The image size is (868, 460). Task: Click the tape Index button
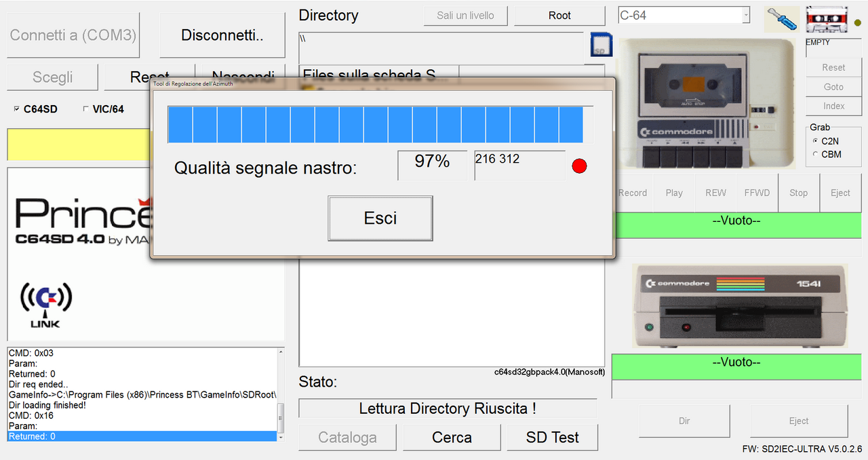pyautogui.click(x=833, y=106)
